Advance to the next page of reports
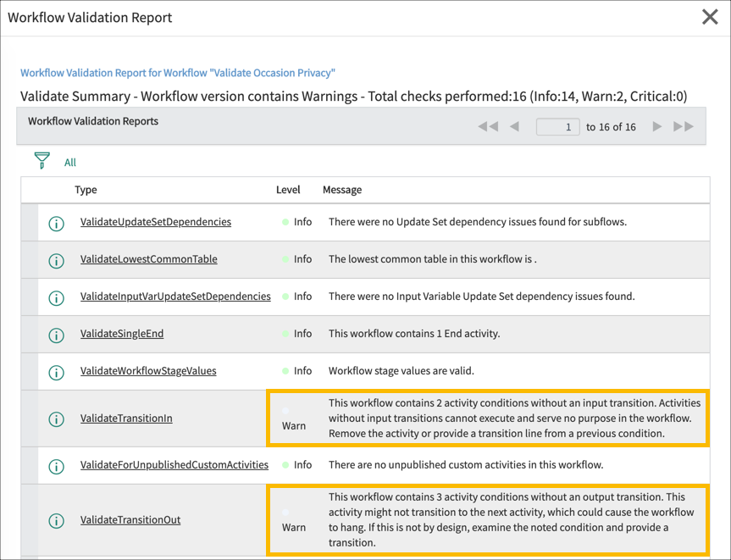The width and height of the screenshot is (731, 560). [x=656, y=125]
